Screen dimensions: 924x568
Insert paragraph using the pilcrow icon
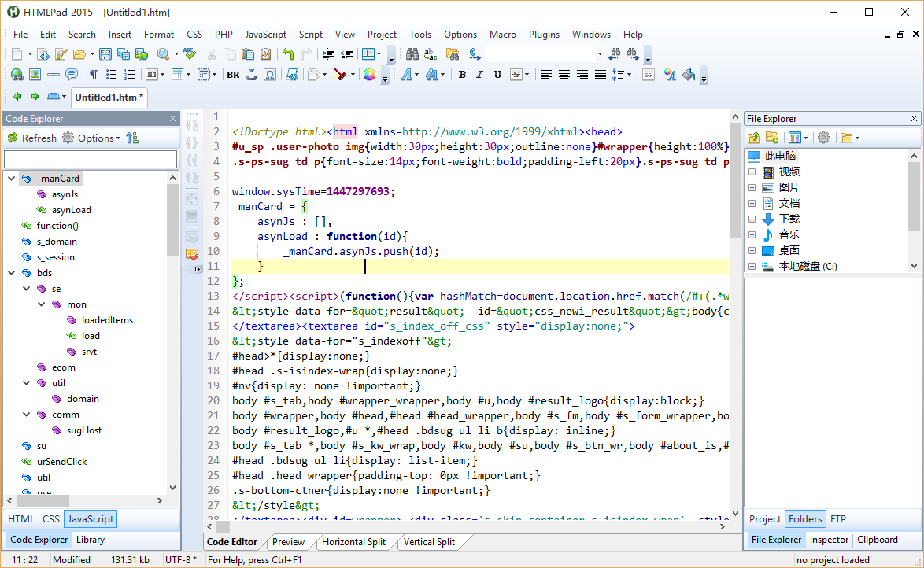(x=94, y=75)
